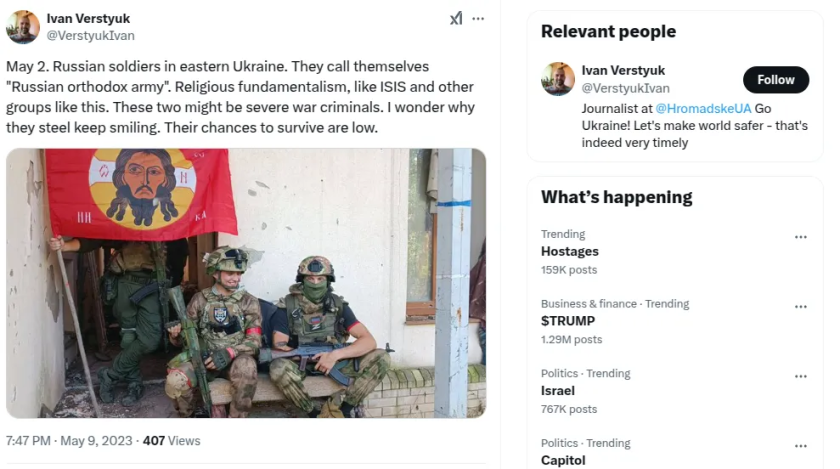This screenshot has width=840, height=469.
Task: Click the Ivan Verstyuk author name on tweet
Action: click(x=88, y=18)
